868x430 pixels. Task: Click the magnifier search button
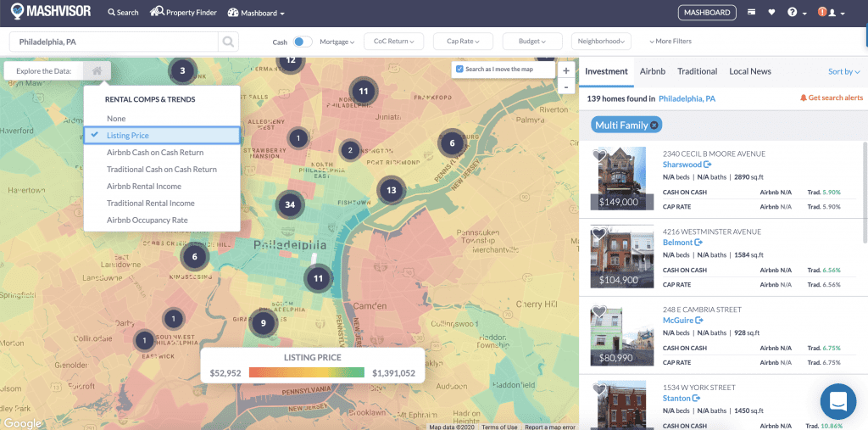tap(228, 42)
